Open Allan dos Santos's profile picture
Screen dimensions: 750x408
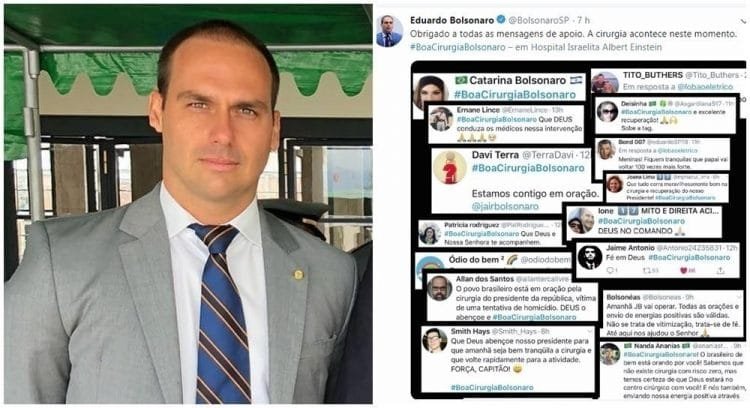pos(440,288)
